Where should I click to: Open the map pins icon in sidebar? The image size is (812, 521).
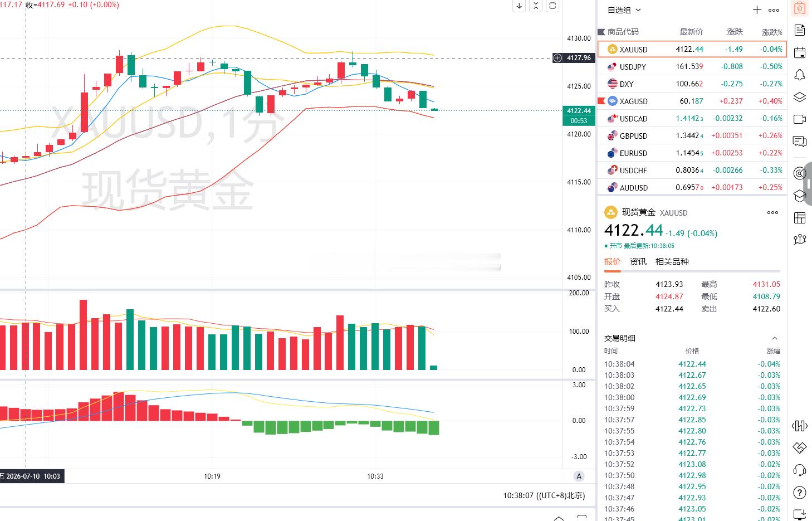pos(800,240)
